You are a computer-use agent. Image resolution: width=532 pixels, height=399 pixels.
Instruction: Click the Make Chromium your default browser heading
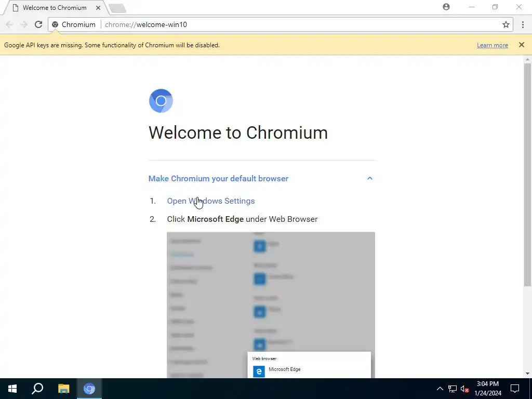218,179
